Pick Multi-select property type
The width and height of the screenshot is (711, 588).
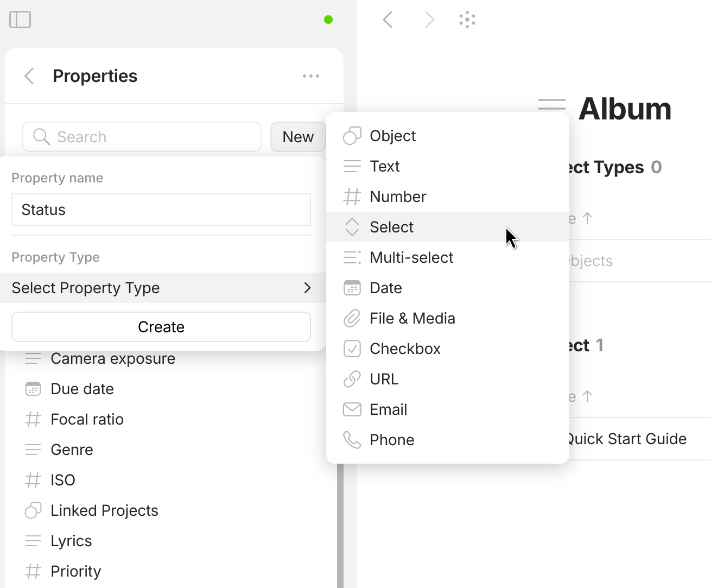pos(411,257)
